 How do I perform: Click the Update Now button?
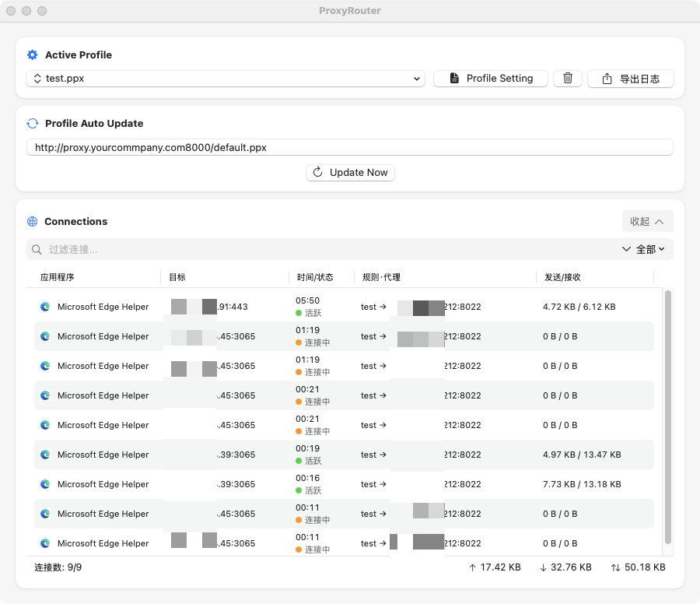[x=350, y=173]
